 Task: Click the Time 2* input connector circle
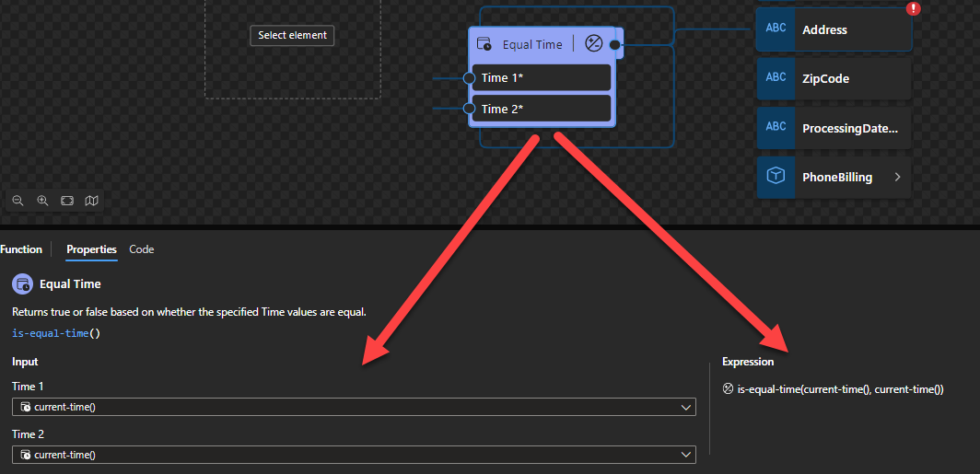click(x=469, y=109)
